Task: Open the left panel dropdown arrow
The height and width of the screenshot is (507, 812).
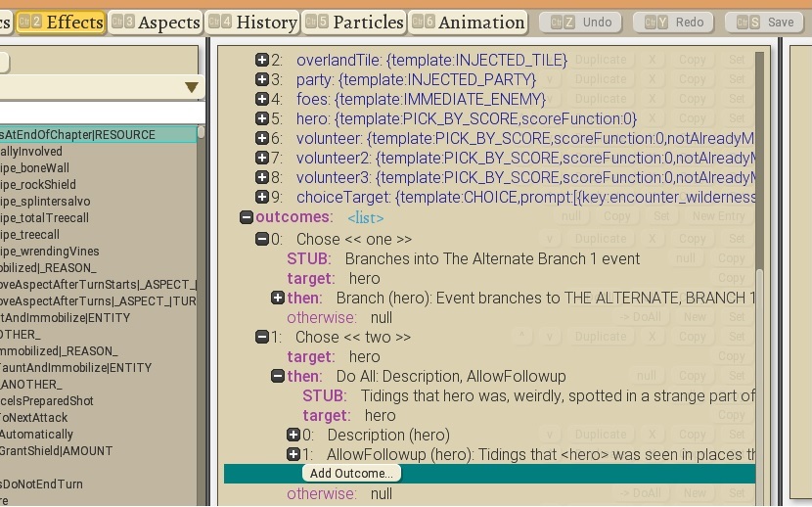Action: click(192, 88)
